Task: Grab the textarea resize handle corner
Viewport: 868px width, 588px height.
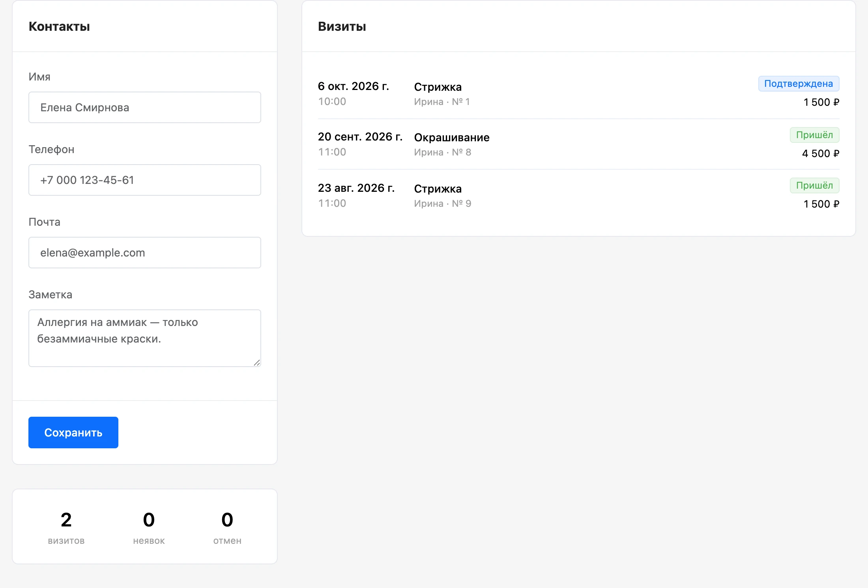Action: [257, 363]
